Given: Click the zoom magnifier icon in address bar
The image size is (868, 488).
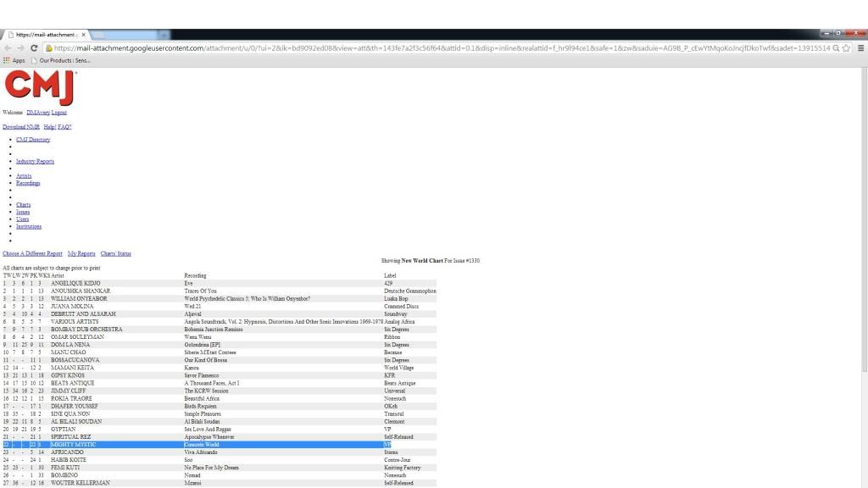Looking at the screenshot, I should coord(836,48).
